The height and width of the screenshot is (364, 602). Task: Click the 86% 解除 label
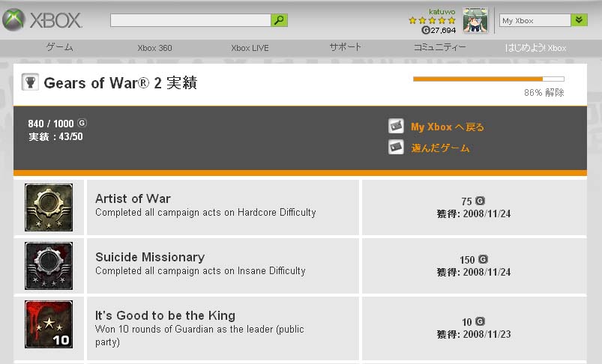(x=544, y=92)
